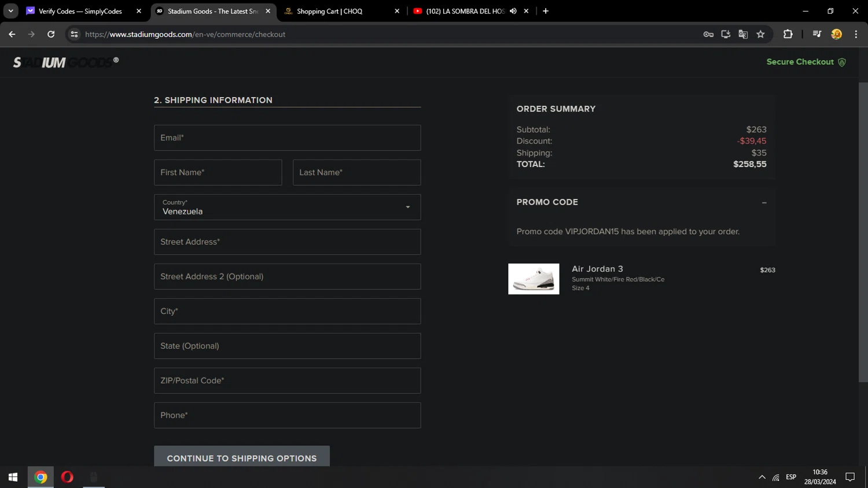868x488 pixels.
Task: Click the Stadium Goods logo
Action: 66,62
